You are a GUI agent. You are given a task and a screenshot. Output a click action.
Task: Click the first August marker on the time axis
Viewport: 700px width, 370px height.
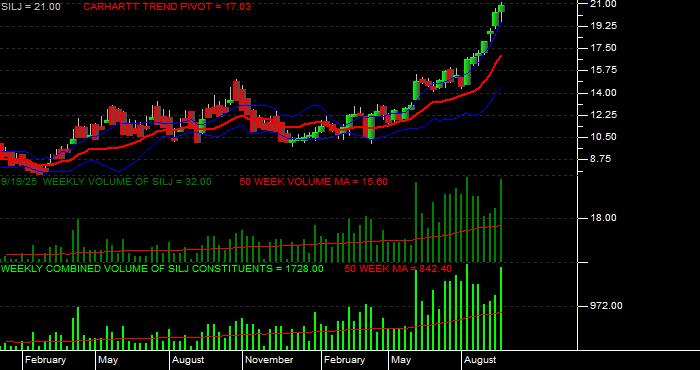[188, 360]
